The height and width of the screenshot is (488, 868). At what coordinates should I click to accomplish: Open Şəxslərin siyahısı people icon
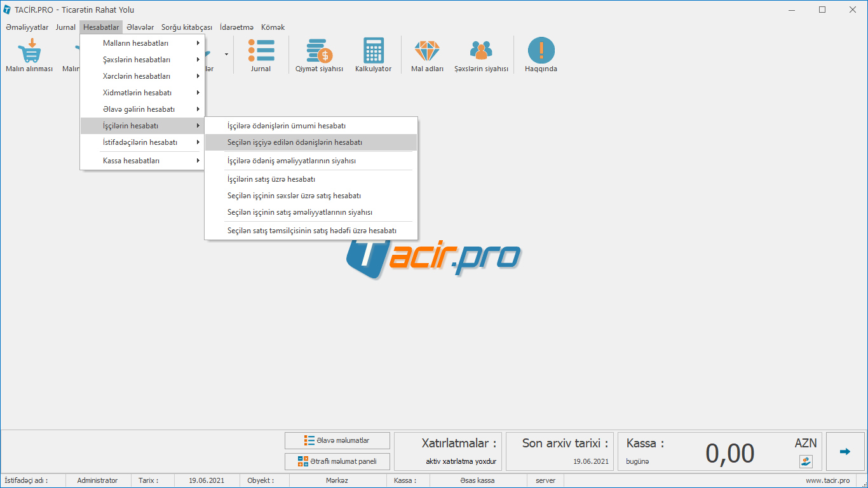(x=481, y=51)
